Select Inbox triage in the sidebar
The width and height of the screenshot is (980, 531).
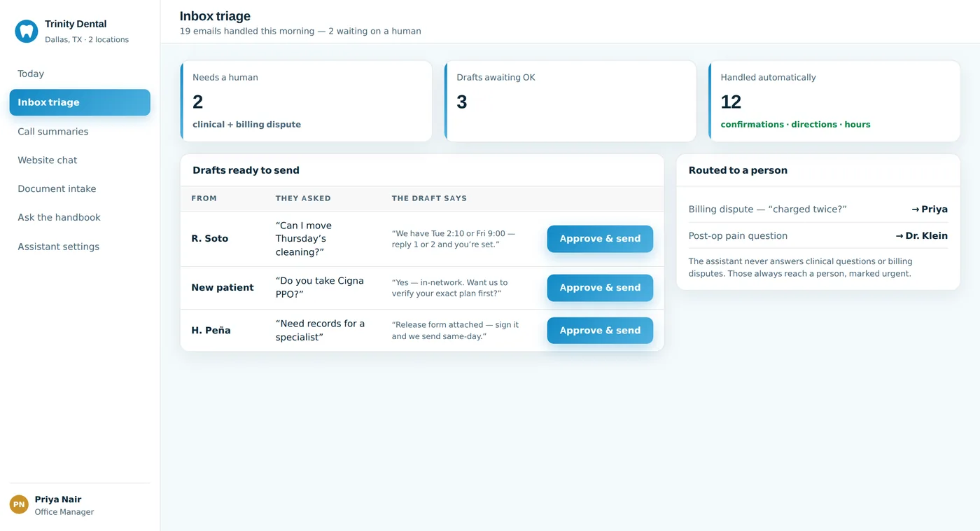pyautogui.click(x=80, y=102)
